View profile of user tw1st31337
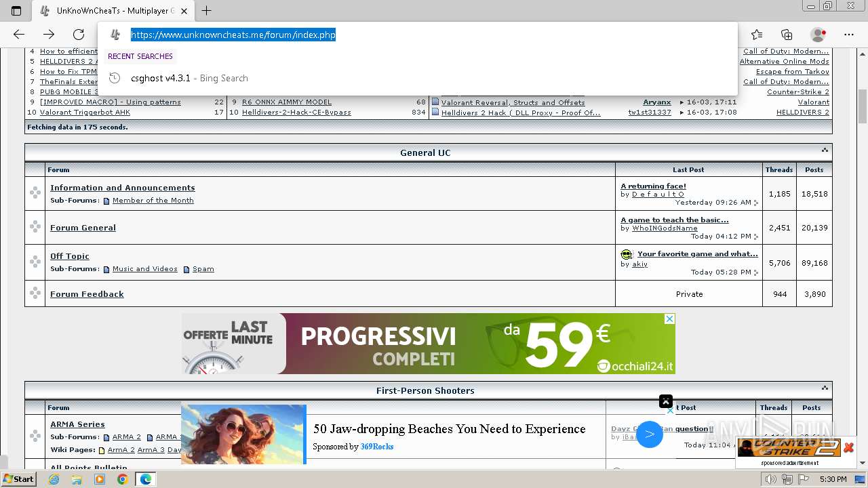The height and width of the screenshot is (488, 868). 650,113
